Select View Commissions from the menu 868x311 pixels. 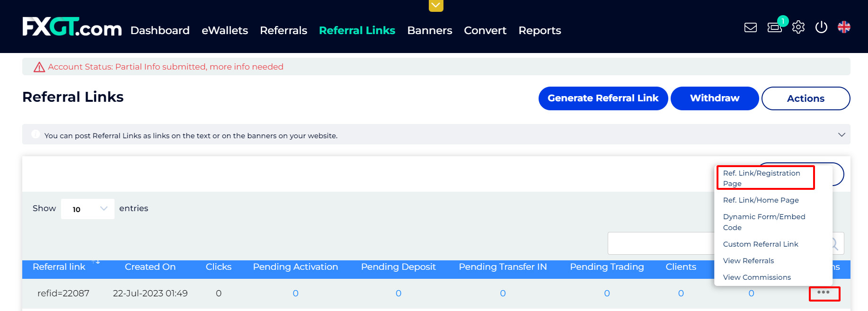click(x=756, y=277)
